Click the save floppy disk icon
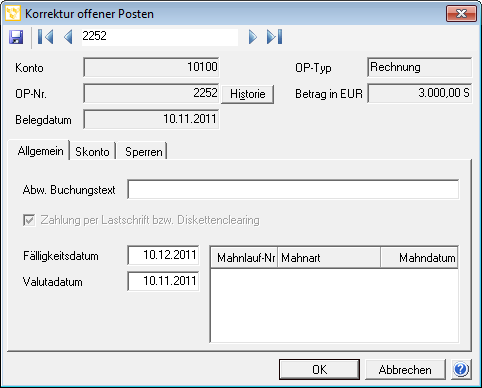482x388 pixels. click(16, 37)
